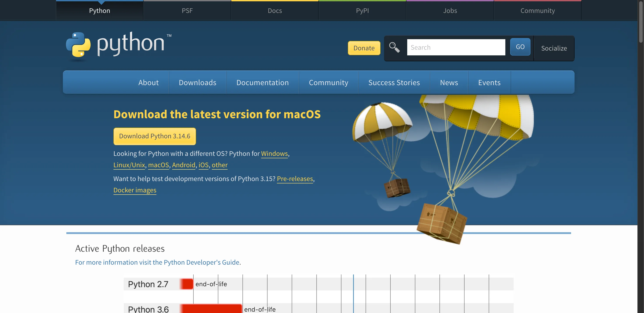
Task: Click the 'Active Python releases' heading
Action: click(120, 249)
